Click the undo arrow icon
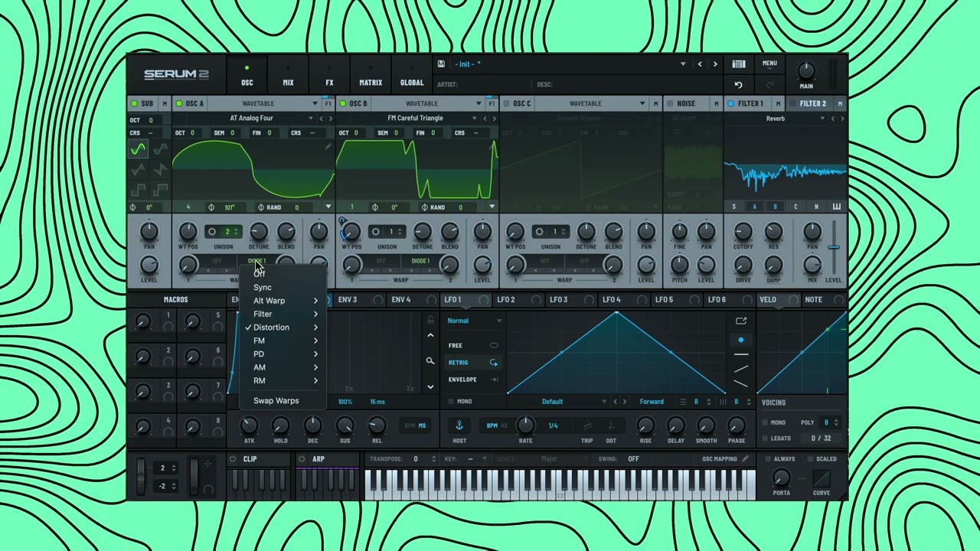980x551 pixels. (738, 85)
